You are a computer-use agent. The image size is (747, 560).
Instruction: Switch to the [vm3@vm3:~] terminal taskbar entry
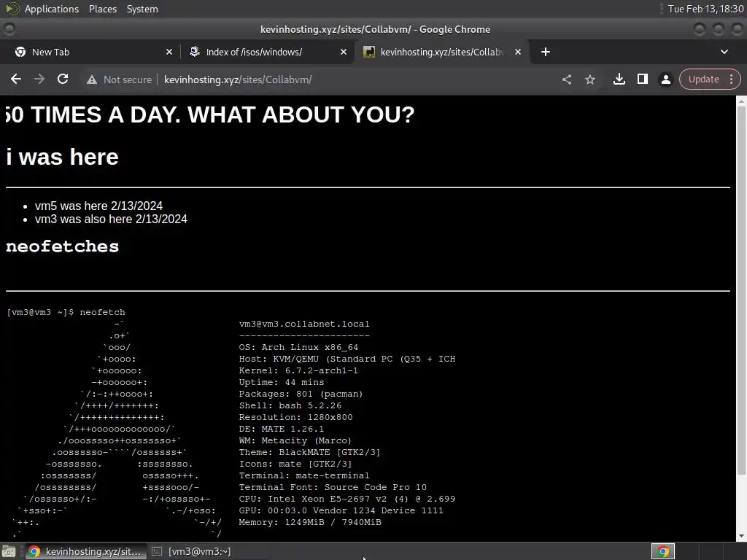[x=192, y=551]
